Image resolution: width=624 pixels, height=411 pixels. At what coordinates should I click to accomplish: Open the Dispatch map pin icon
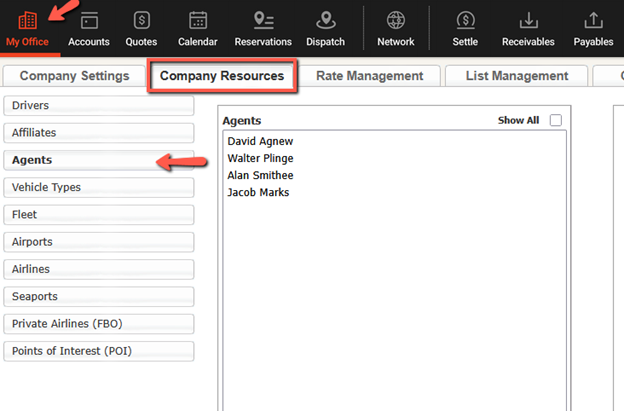pos(325,20)
